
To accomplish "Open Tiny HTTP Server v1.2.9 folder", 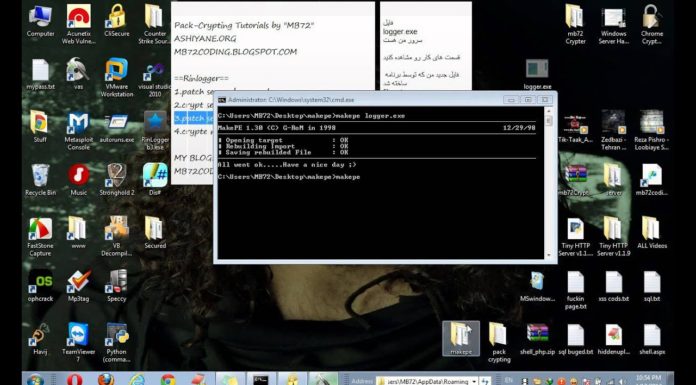I will tap(613, 237).
